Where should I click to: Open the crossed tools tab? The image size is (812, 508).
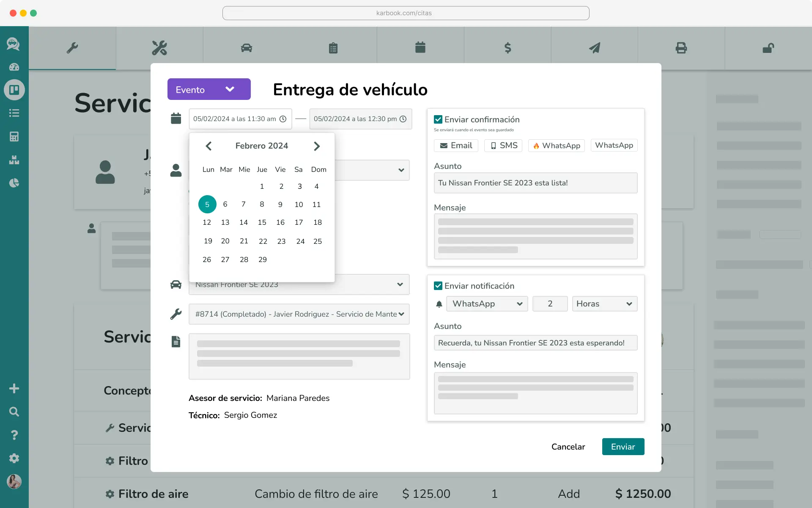pyautogui.click(x=159, y=48)
